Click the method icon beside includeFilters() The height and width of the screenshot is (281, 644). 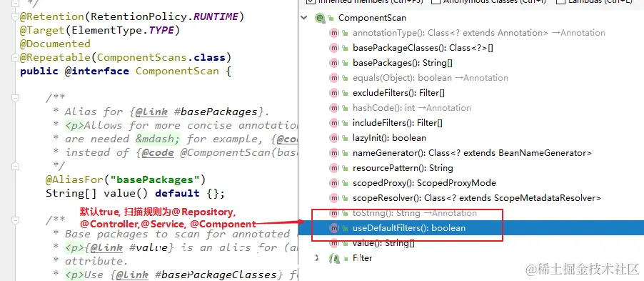click(x=334, y=123)
